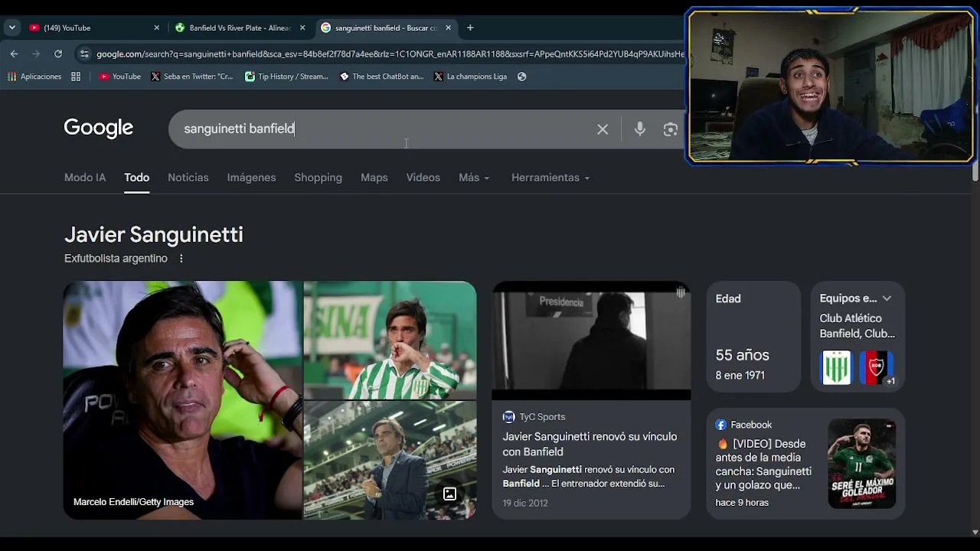Open the Aplicaciones bookmark
This screenshot has height=551, width=980.
click(x=34, y=77)
